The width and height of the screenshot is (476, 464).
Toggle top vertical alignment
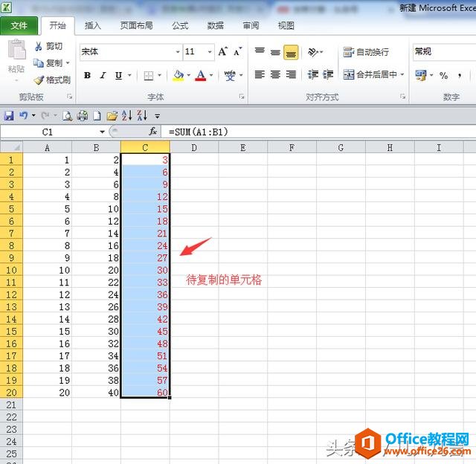coord(260,51)
